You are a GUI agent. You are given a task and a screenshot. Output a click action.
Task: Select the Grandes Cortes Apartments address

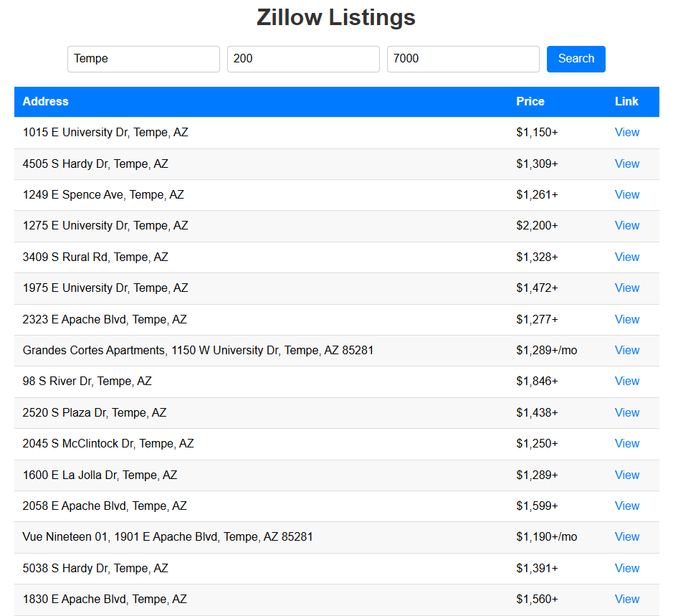coord(198,350)
